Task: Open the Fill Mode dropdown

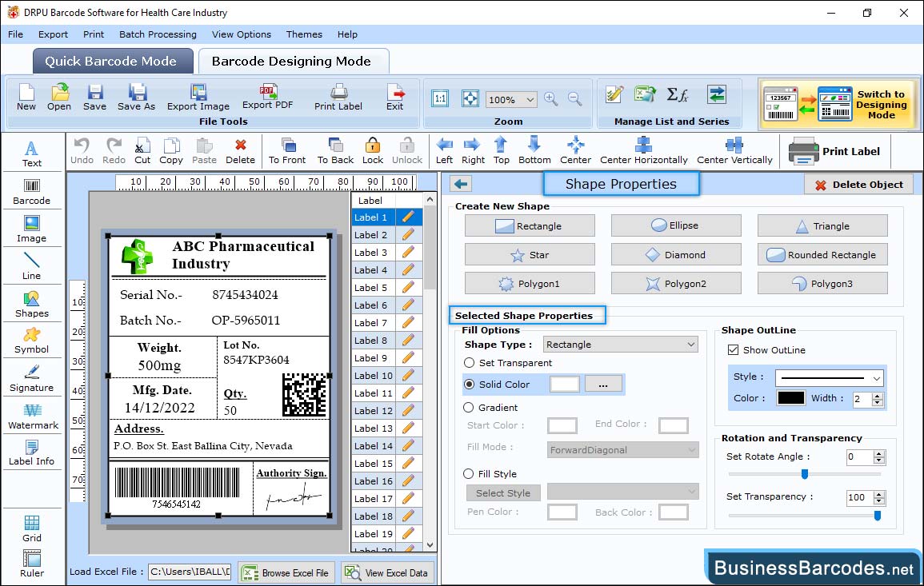Action: click(622, 450)
